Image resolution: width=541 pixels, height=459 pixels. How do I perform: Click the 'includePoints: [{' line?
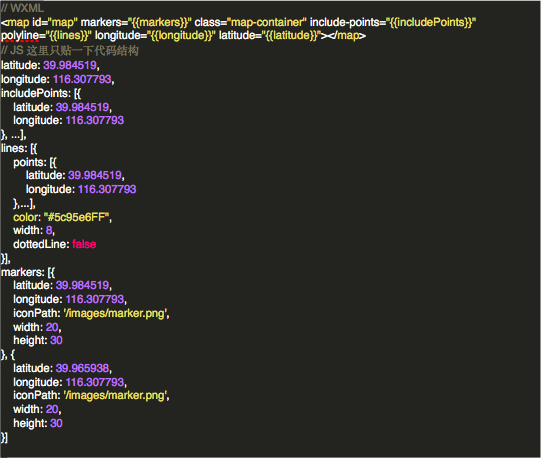[x=41, y=93]
